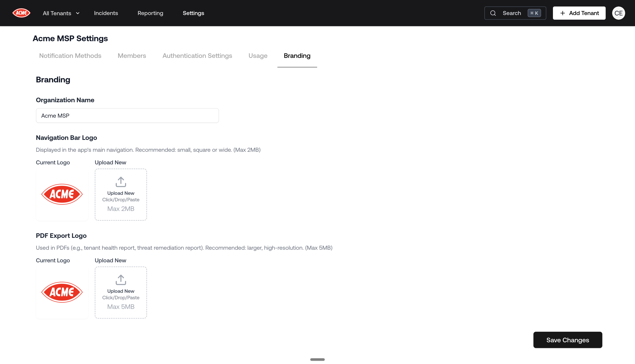Focus the Organization Name input field
The width and height of the screenshot is (635, 364).
(127, 116)
